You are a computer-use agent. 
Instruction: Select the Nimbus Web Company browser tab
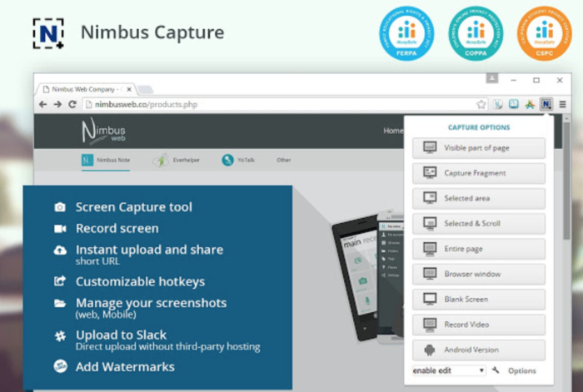(x=86, y=89)
